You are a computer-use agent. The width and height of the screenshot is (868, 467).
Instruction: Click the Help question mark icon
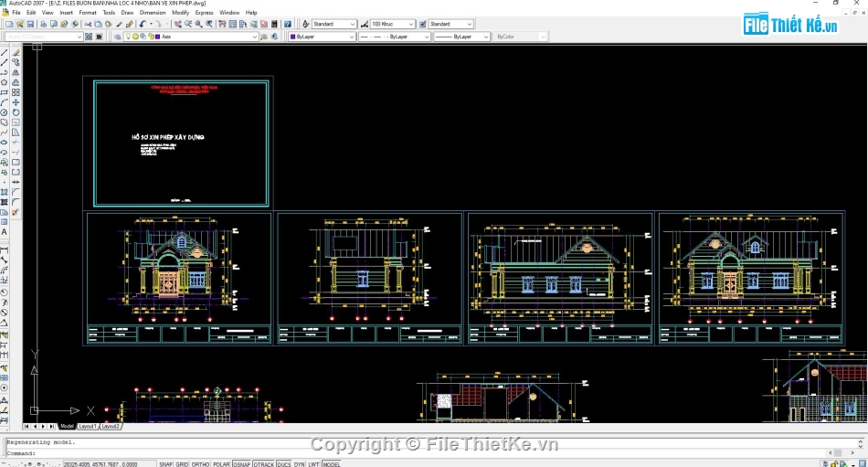pyautogui.click(x=287, y=24)
